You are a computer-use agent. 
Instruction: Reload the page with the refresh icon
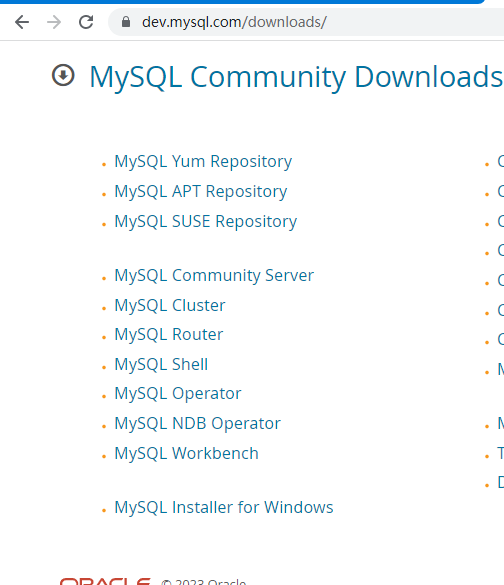pos(86,22)
